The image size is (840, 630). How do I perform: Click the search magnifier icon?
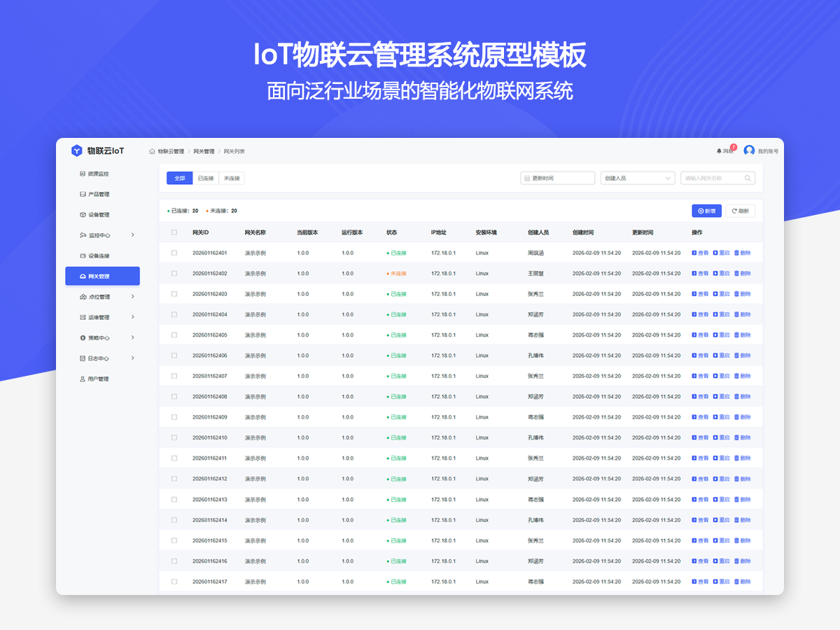pyautogui.click(x=748, y=178)
